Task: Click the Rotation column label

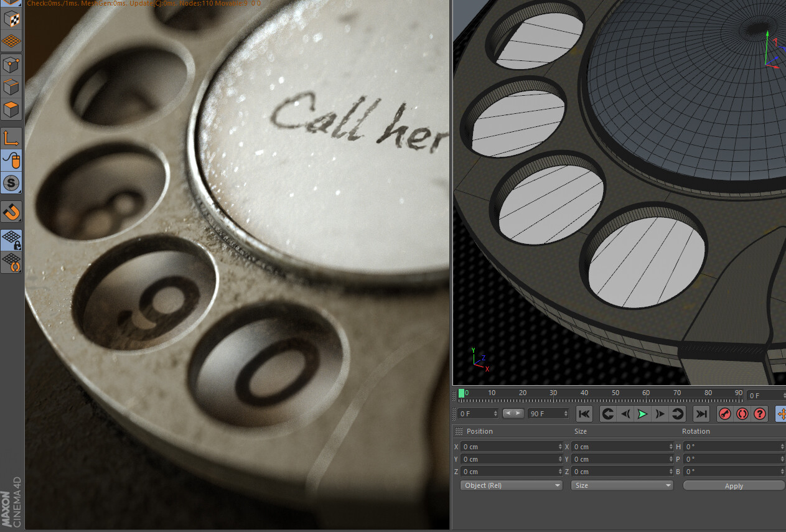Action: (x=696, y=431)
